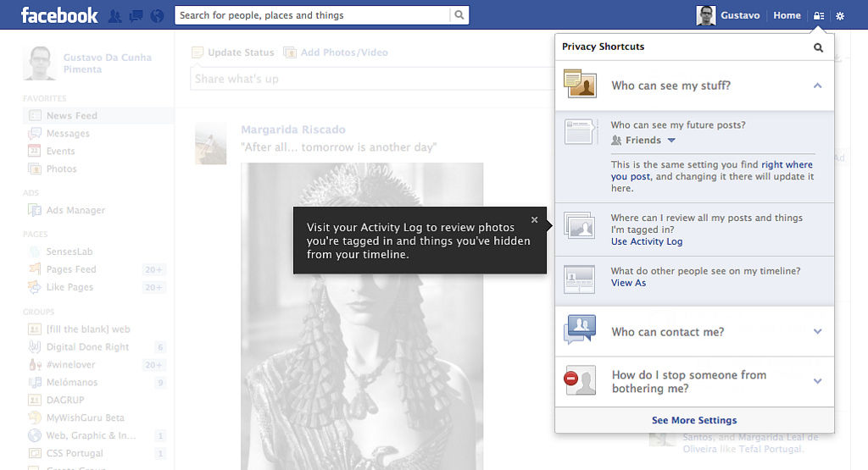Expand the 'Who can contact me?' chevron
868x470 pixels.
point(818,332)
